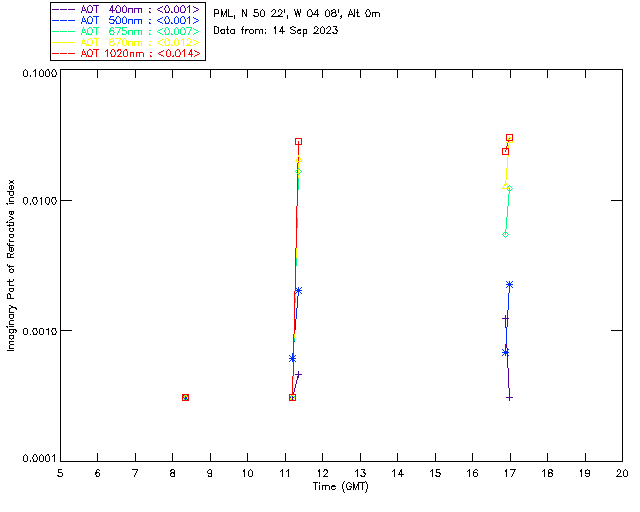Click the 'Imaginary Part of Refractive index' axis title
640x512 pixels.
(x=11, y=265)
